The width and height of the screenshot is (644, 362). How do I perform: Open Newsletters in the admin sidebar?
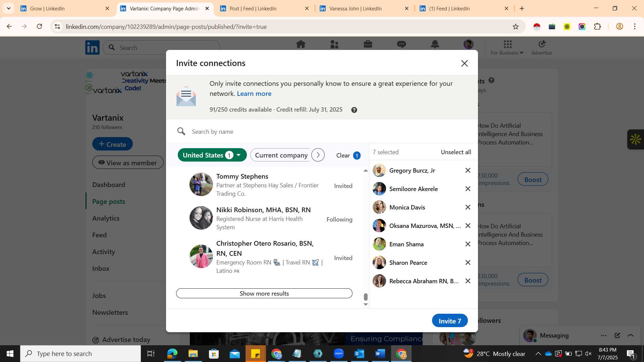click(110, 312)
